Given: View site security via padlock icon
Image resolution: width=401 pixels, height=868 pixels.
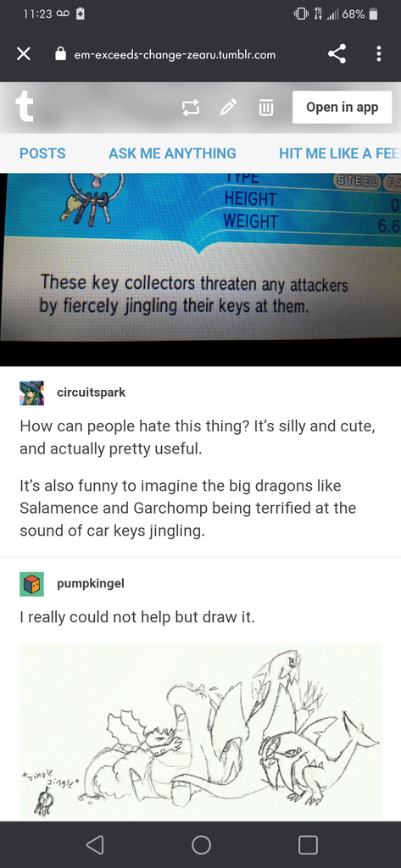Looking at the screenshot, I should [61, 54].
